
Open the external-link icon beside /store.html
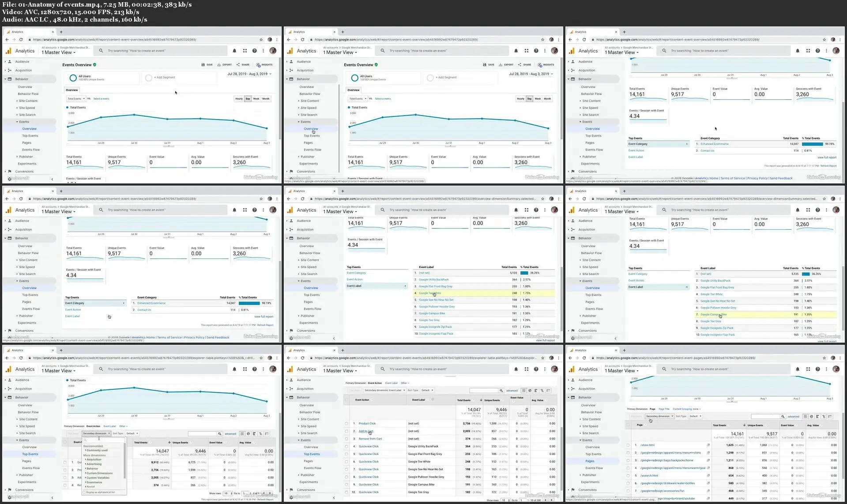tap(708, 445)
